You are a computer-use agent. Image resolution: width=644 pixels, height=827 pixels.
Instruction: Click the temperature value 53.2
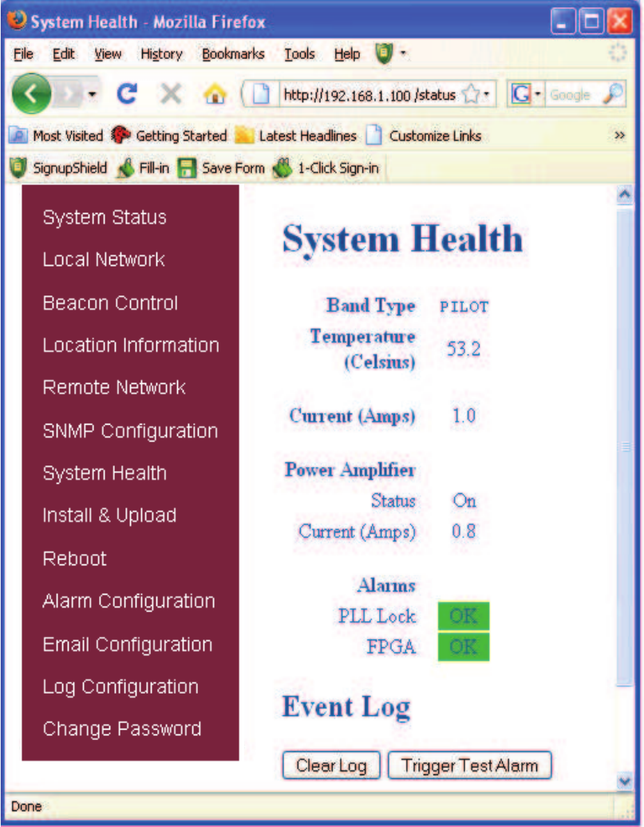click(464, 349)
